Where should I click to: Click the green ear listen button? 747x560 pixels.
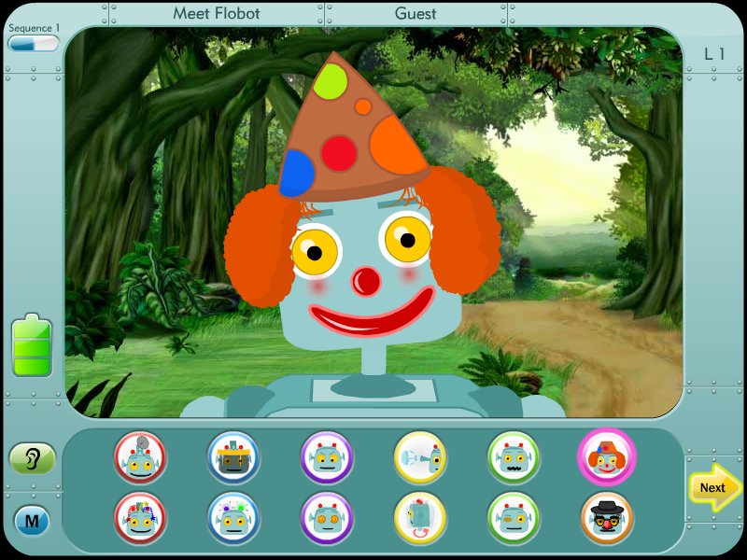33,458
